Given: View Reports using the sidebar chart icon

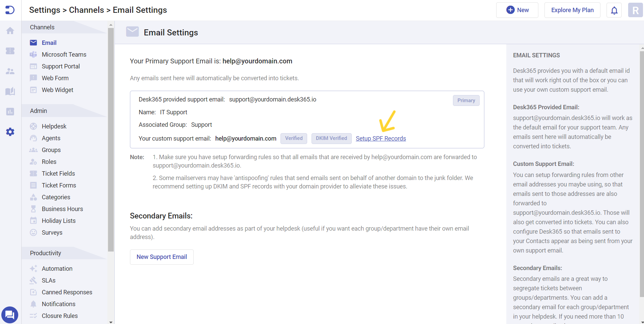Looking at the screenshot, I should click(10, 112).
